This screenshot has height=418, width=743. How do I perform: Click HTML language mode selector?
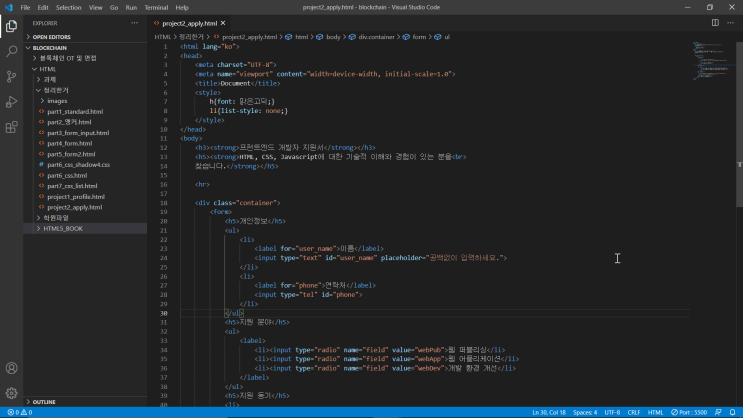click(655, 412)
